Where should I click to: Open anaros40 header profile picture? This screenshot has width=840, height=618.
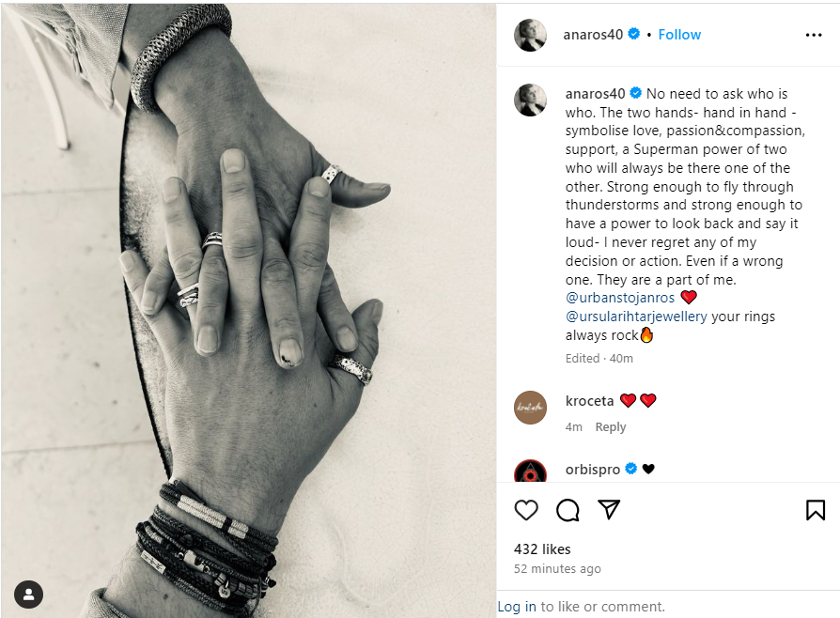(530, 35)
